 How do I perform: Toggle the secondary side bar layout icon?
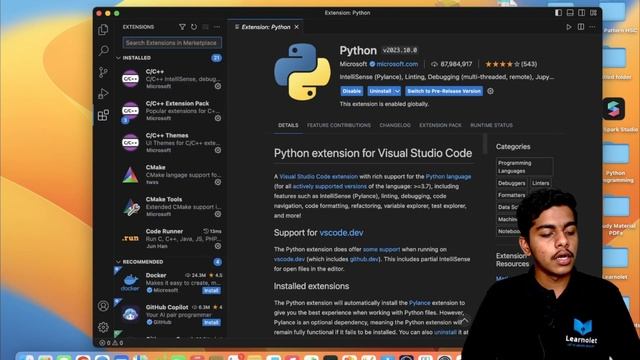[582, 13]
